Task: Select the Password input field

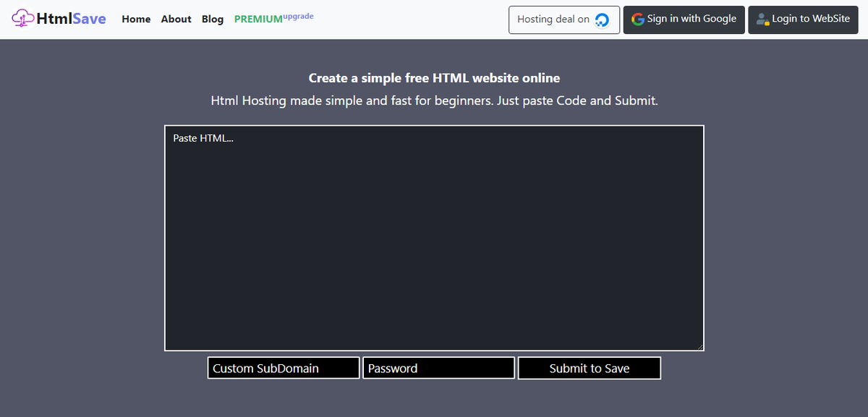Action: (438, 368)
